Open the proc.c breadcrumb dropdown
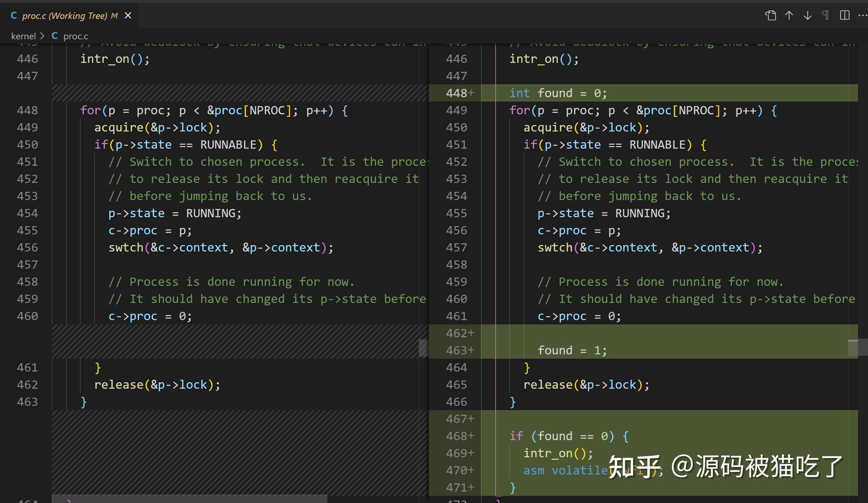The image size is (868, 503). tap(76, 35)
